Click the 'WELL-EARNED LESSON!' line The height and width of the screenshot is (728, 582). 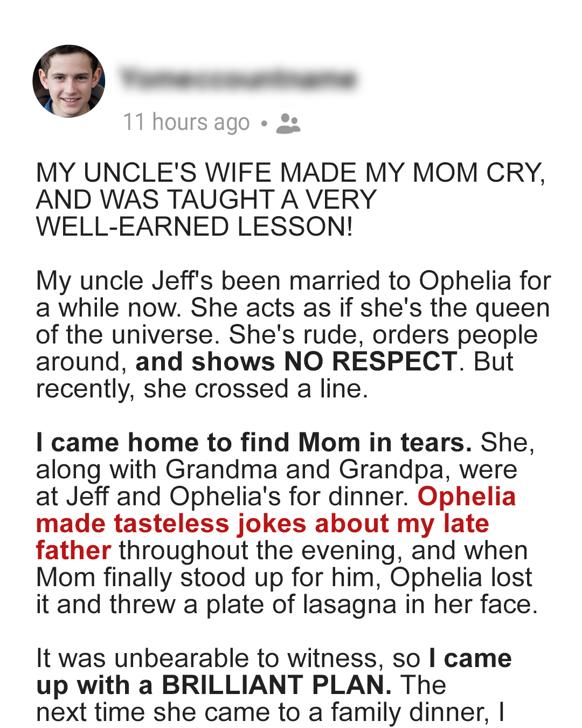point(195,226)
